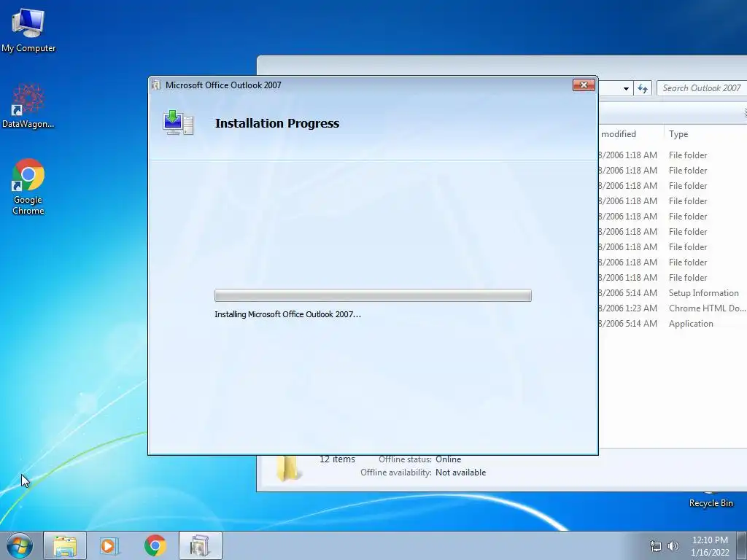Select the Chrome HTML Do... file row
This screenshot has width=747, height=560.
[x=673, y=308]
